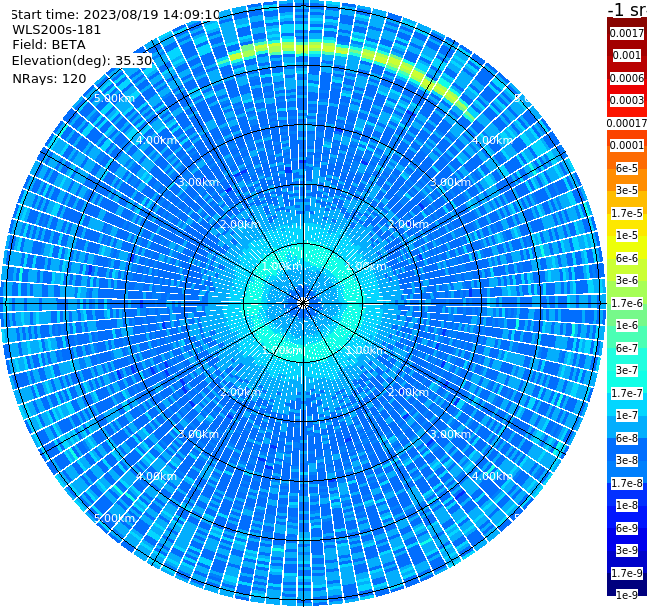Click the 3e-5 colorbar label

(x=627, y=190)
